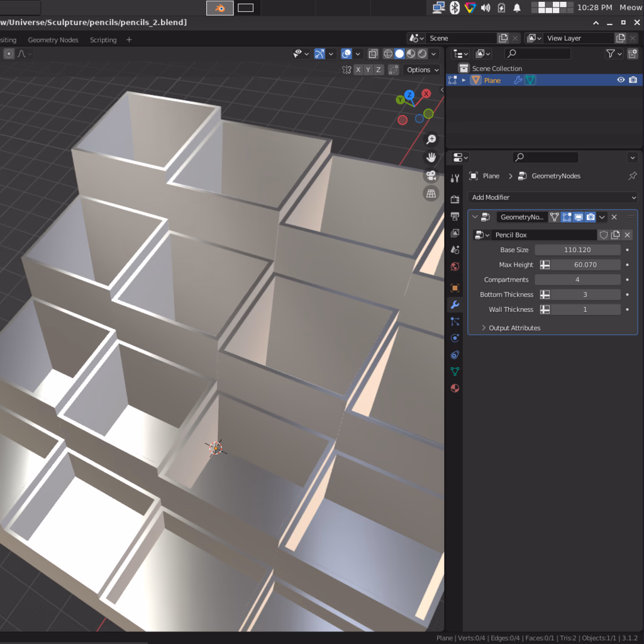The width and height of the screenshot is (644, 644).
Task: Pin the properties editor context
Action: coord(632,176)
